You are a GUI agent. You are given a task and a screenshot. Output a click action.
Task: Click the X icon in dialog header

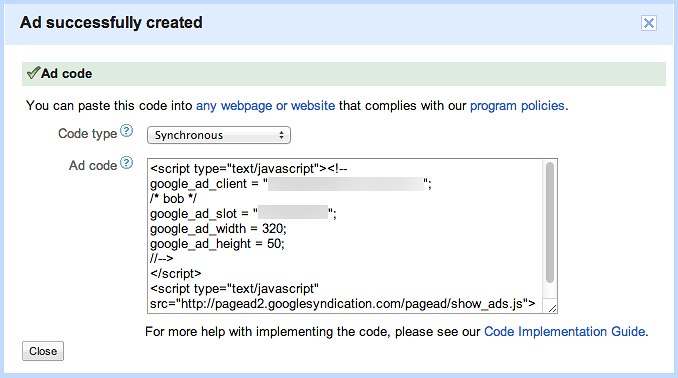click(649, 23)
